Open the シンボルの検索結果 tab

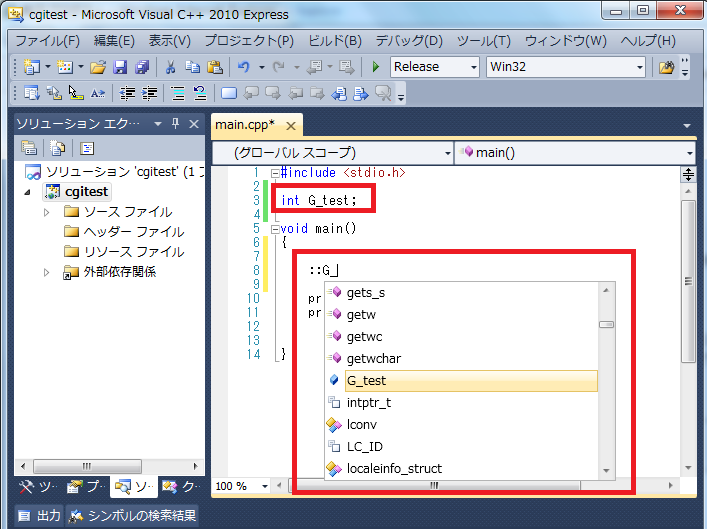tap(132, 516)
